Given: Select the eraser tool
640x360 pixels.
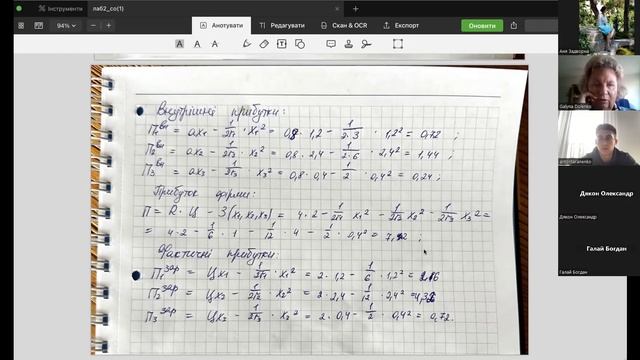Looking at the screenshot, I should [264, 44].
